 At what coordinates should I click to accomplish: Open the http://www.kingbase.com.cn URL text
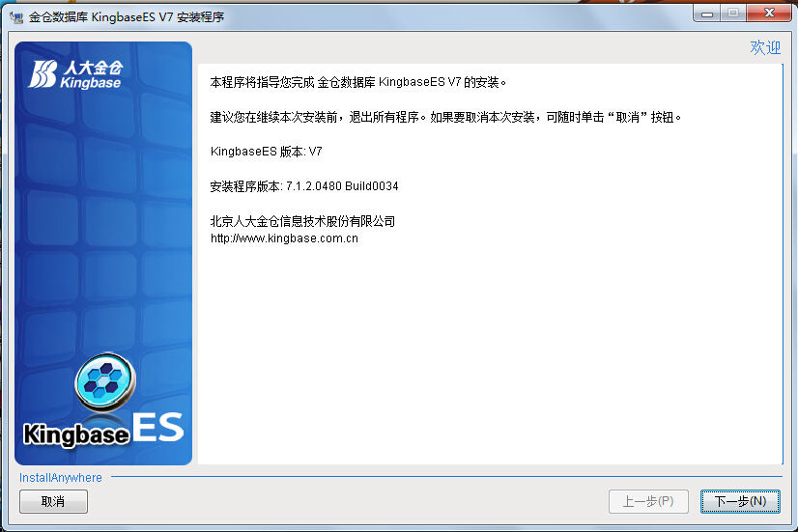[284, 238]
